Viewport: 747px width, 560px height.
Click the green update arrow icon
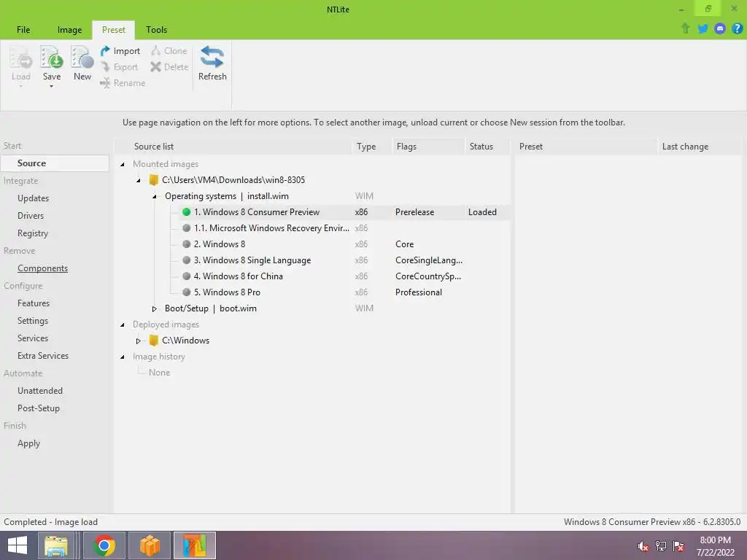pos(685,28)
